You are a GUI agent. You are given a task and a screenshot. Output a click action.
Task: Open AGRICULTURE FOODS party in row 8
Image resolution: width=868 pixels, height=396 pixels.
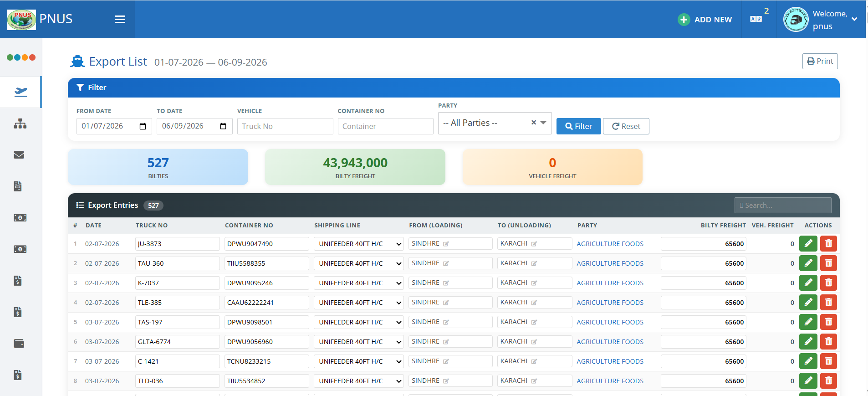pyautogui.click(x=610, y=381)
